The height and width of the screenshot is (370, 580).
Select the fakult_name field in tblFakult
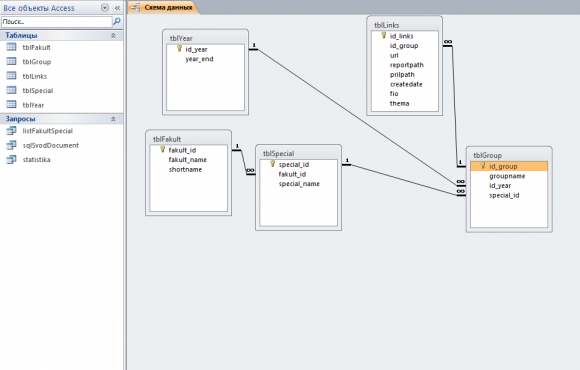pos(188,160)
